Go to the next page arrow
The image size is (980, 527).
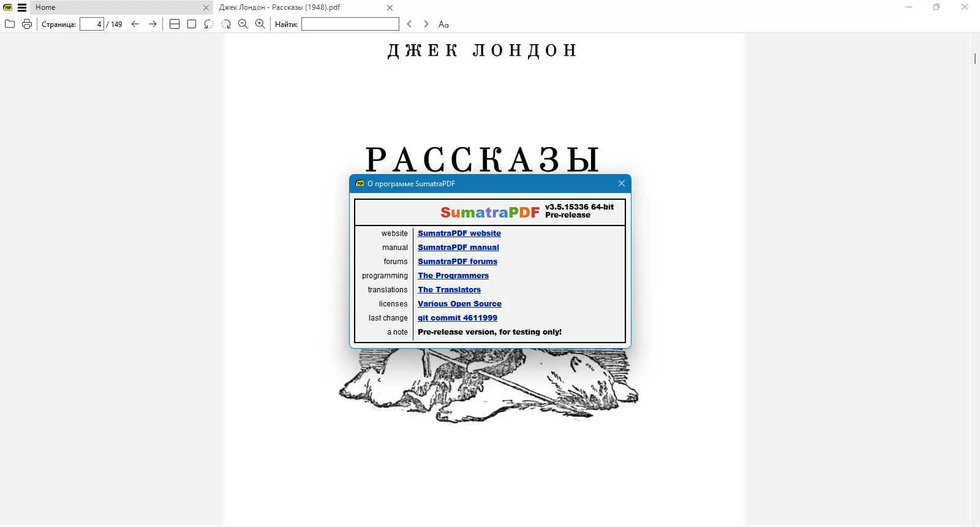pyautogui.click(x=153, y=24)
